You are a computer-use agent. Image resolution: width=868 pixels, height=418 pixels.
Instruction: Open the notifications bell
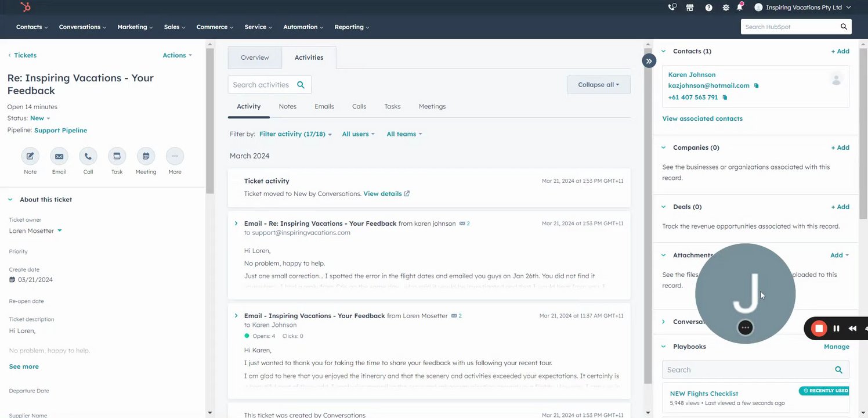(740, 8)
